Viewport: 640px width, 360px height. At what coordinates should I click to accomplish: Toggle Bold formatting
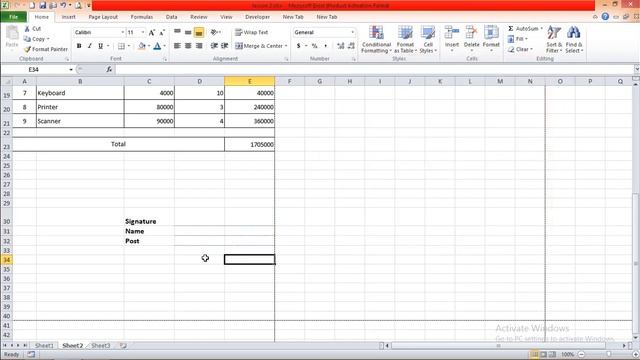[x=79, y=46]
